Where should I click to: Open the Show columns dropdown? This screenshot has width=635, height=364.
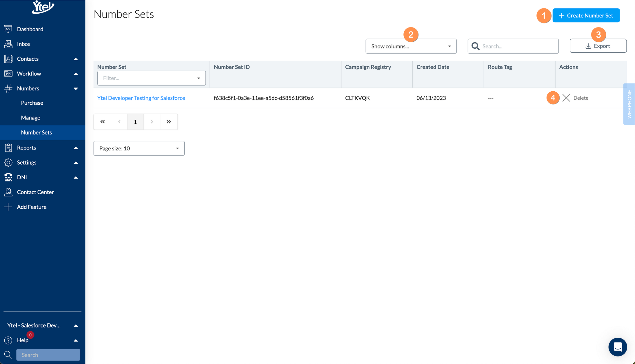pyautogui.click(x=411, y=46)
